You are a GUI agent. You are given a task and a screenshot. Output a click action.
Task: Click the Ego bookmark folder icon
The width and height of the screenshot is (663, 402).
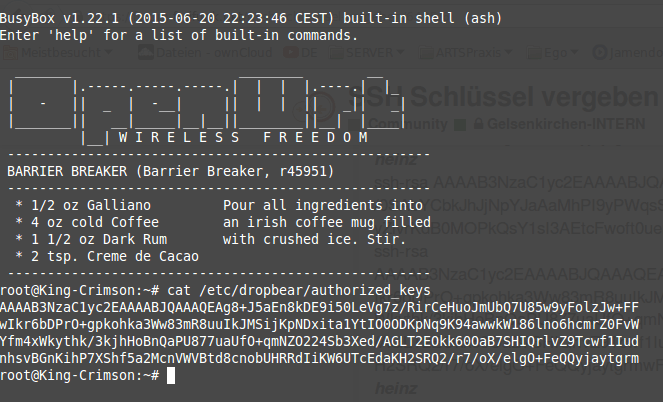tap(533, 53)
